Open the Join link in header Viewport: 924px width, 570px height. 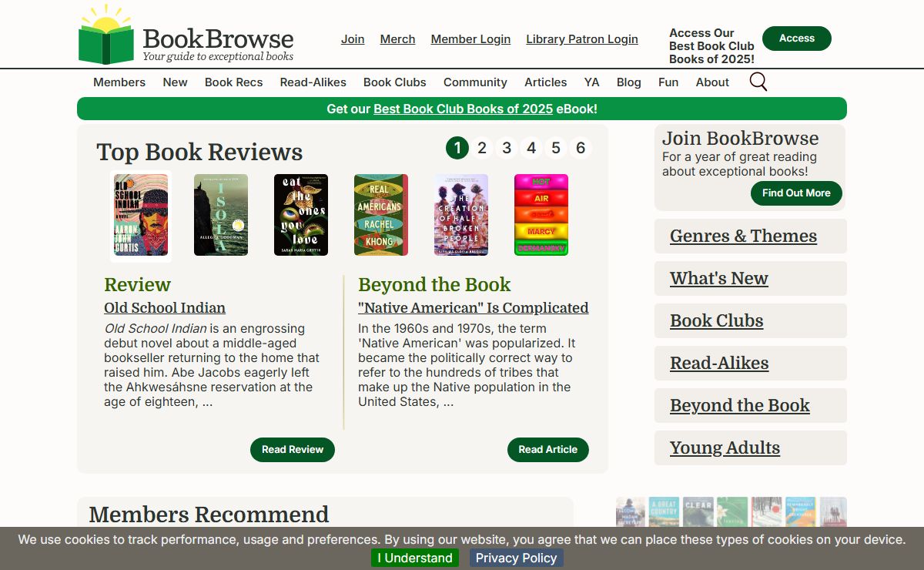pos(353,39)
